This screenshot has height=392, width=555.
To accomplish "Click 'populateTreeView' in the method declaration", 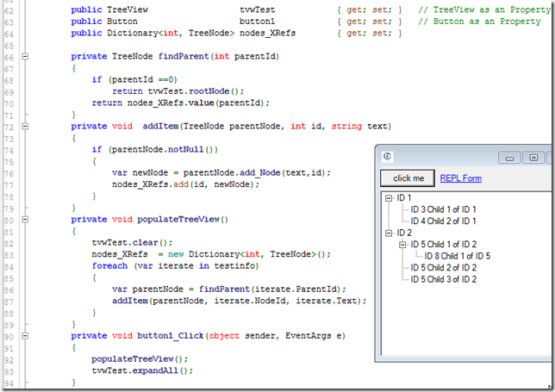I will point(178,220).
